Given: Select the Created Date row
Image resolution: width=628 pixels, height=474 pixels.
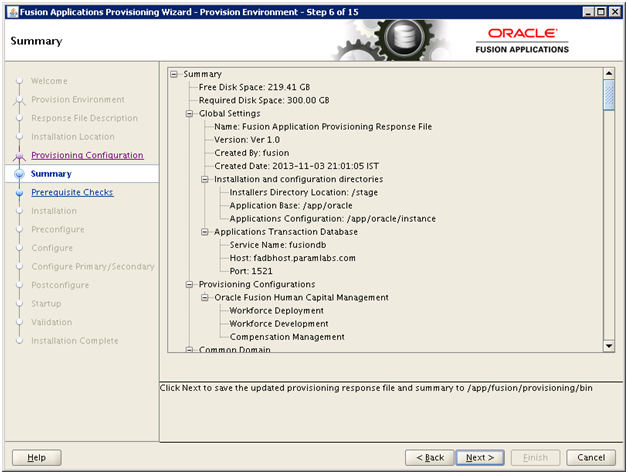Looking at the screenshot, I should tap(296, 166).
